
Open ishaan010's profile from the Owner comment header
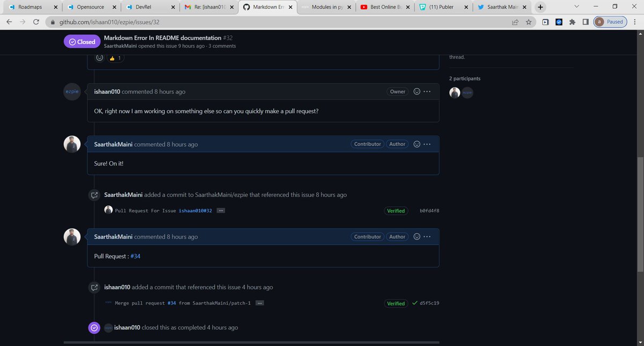[107, 91]
